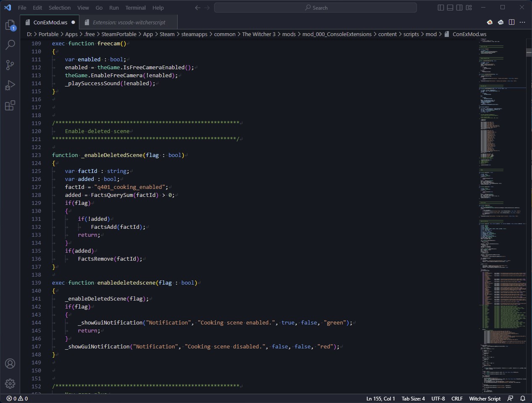
Task: Click the Witcher Script language mode button
Action: coord(485,398)
